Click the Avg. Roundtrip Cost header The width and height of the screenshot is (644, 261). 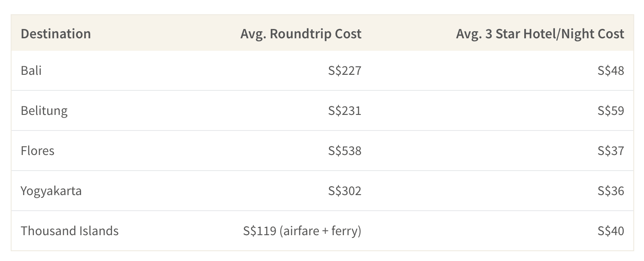tap(301, 34)
